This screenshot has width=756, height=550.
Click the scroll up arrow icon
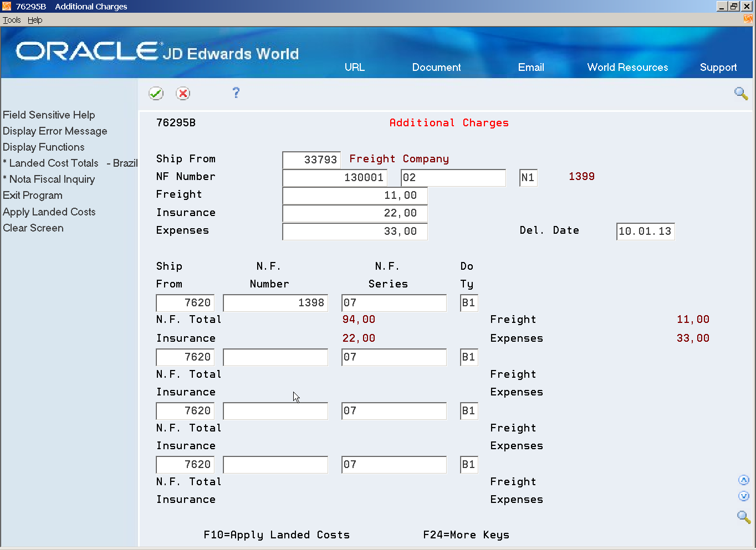pos(744,480)
